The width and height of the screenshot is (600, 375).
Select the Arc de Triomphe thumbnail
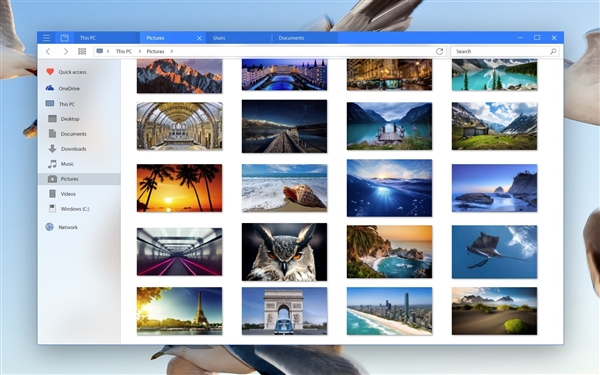[284, 311]
